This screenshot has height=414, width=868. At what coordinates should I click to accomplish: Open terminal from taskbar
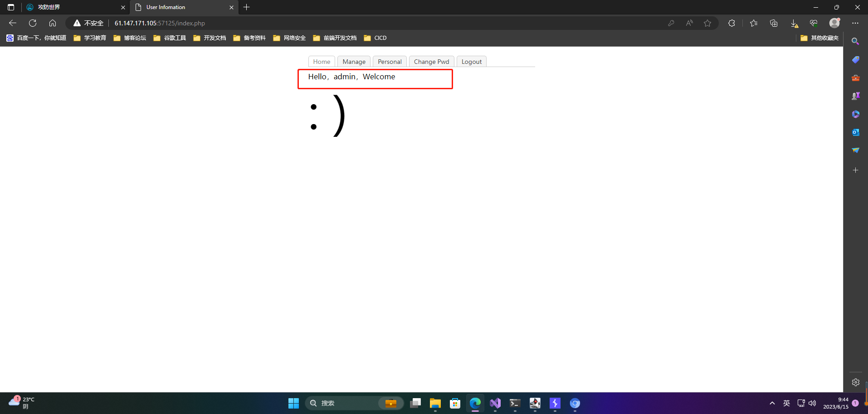(515, 403)
